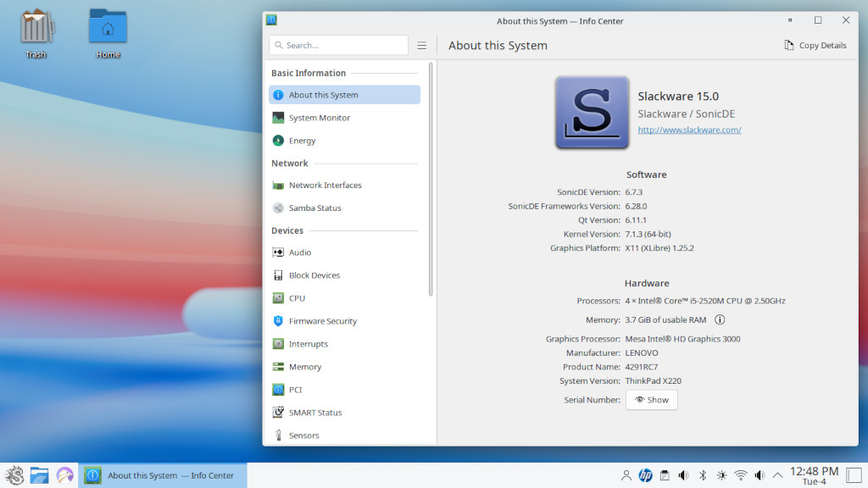Screen dimensions: 868x488
Task: Launch the file manager from taskbar
Action: pos(39,475)
